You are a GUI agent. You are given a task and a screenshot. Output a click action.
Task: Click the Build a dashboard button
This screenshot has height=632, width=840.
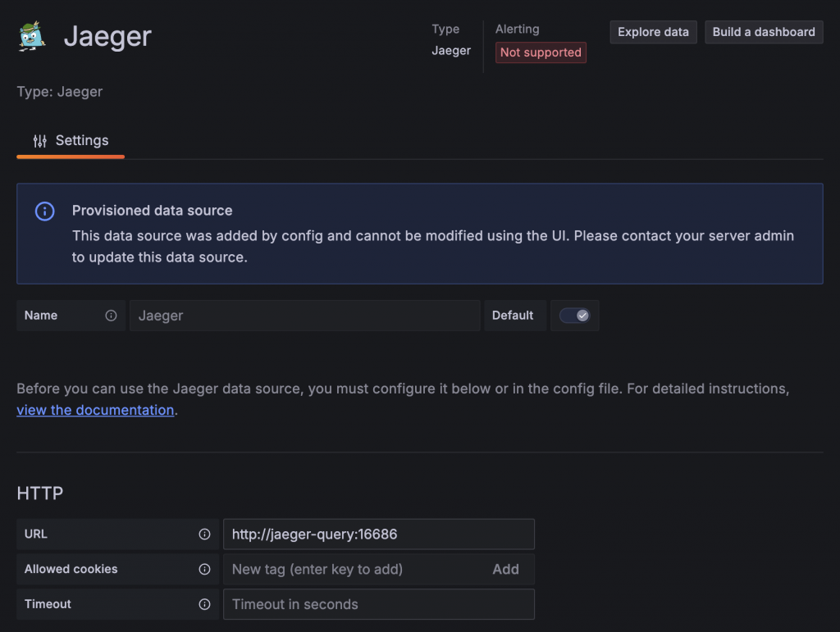click(764, 32)
